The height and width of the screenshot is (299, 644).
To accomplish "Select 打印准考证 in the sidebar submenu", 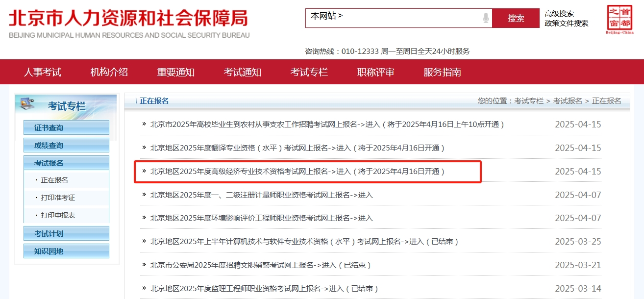I will 58,198.
